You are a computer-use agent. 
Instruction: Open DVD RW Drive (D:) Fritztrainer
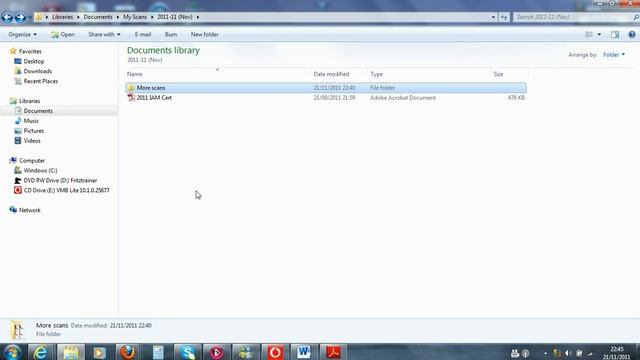(x=60, y=180)
